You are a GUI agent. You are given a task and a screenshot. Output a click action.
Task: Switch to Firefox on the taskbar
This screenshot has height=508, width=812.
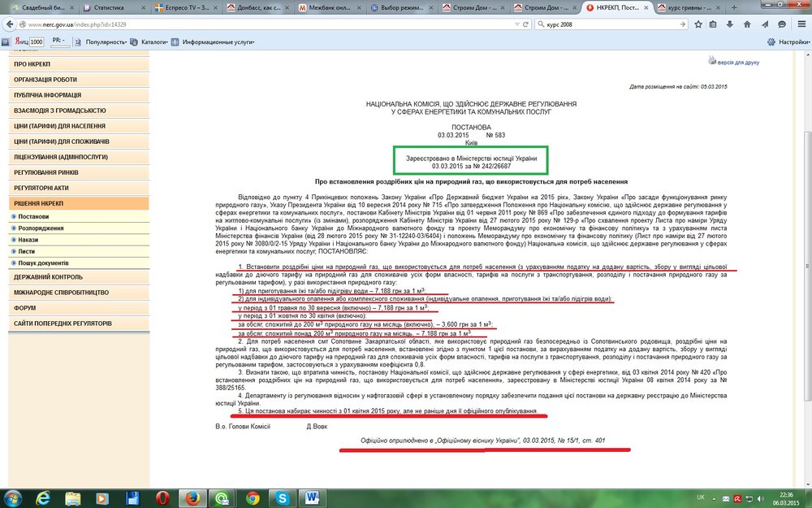(x=192, y=498)
